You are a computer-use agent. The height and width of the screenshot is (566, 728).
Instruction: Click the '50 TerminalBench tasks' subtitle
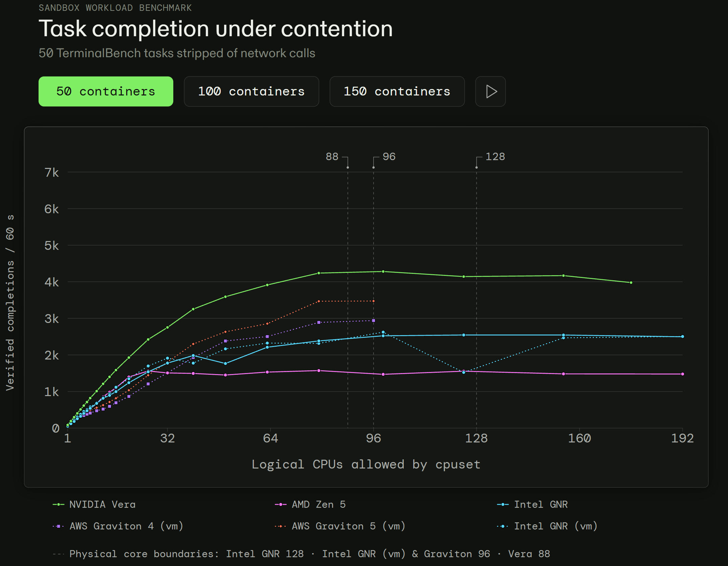[x=177, y=53]
